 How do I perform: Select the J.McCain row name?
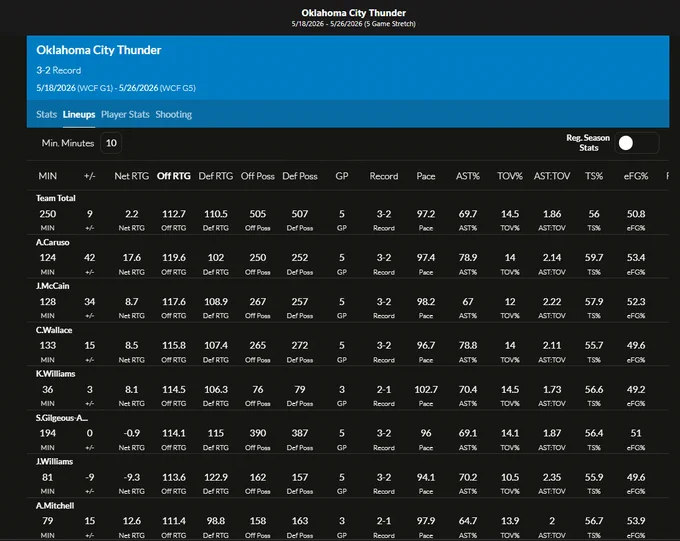[x=52, y=286]
